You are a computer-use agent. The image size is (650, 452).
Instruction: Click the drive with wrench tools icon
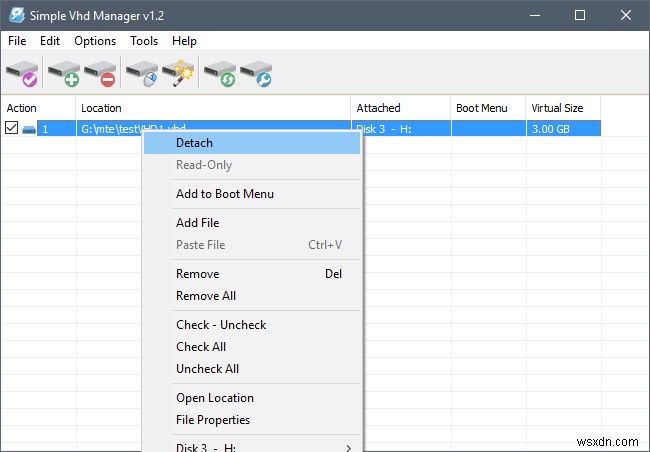[x=256, y=73]
